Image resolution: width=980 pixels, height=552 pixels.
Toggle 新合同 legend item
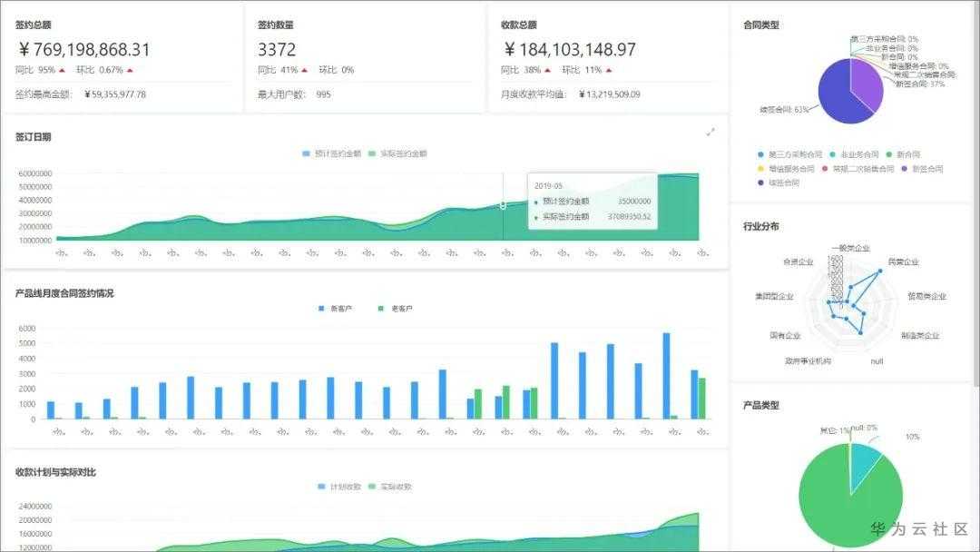coord(903,154)
